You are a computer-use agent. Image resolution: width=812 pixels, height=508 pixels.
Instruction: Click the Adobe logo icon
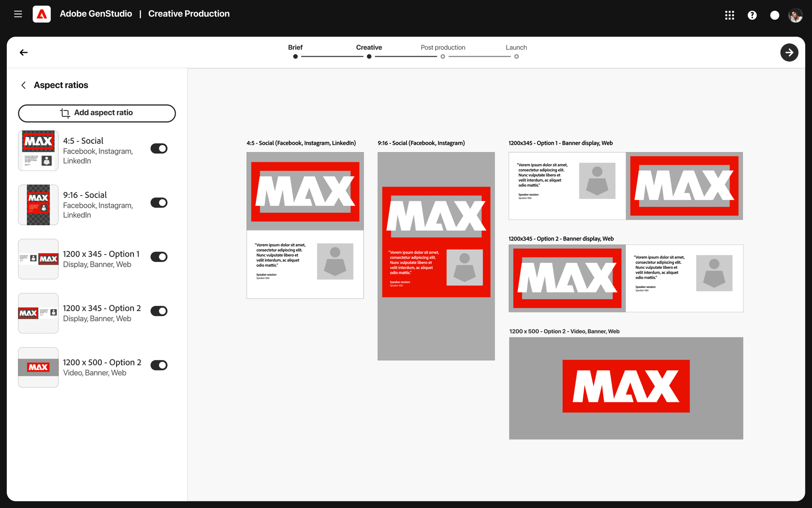click(x=41, y=14)
